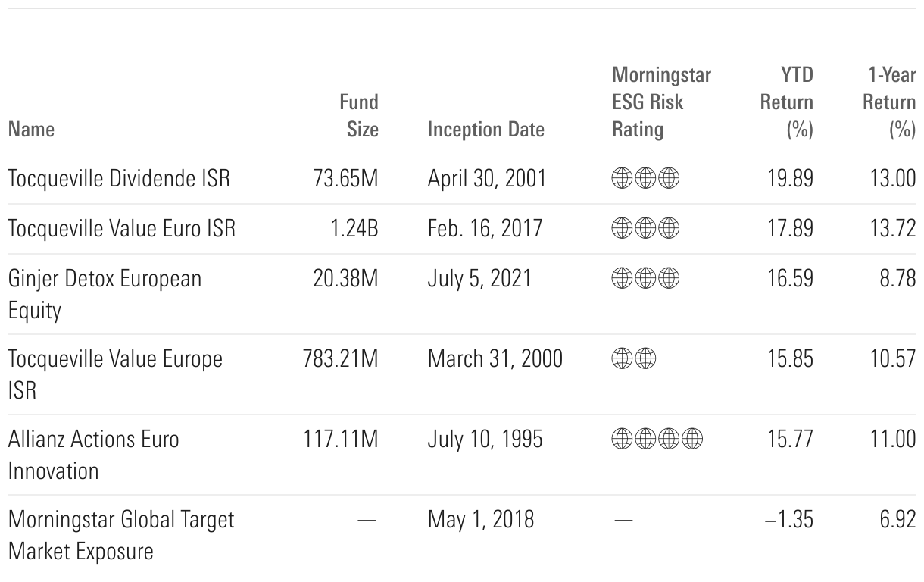Click Ginjer Detox European Equity globe rating

tap(645, 279)
